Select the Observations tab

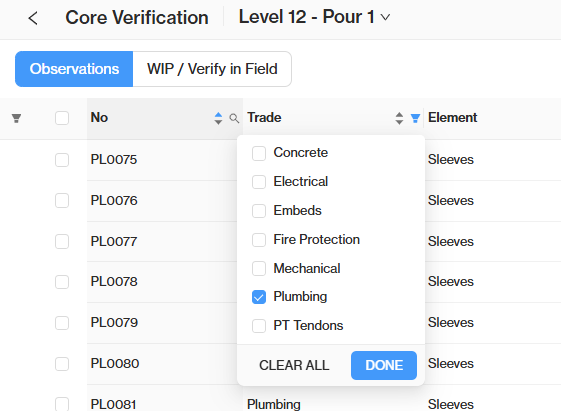(x=74, y=69)
